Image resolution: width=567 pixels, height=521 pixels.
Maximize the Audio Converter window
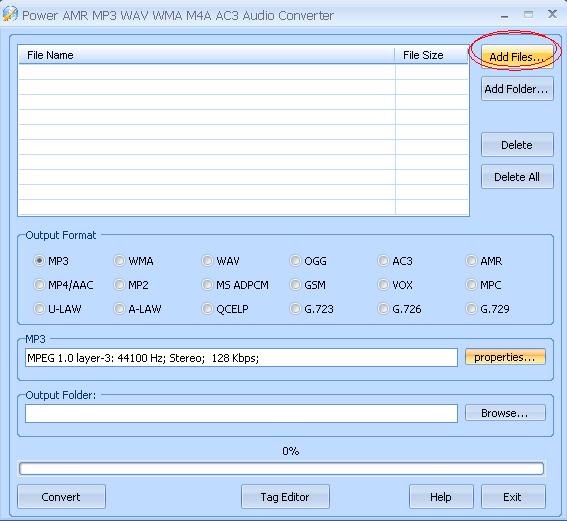528,14
